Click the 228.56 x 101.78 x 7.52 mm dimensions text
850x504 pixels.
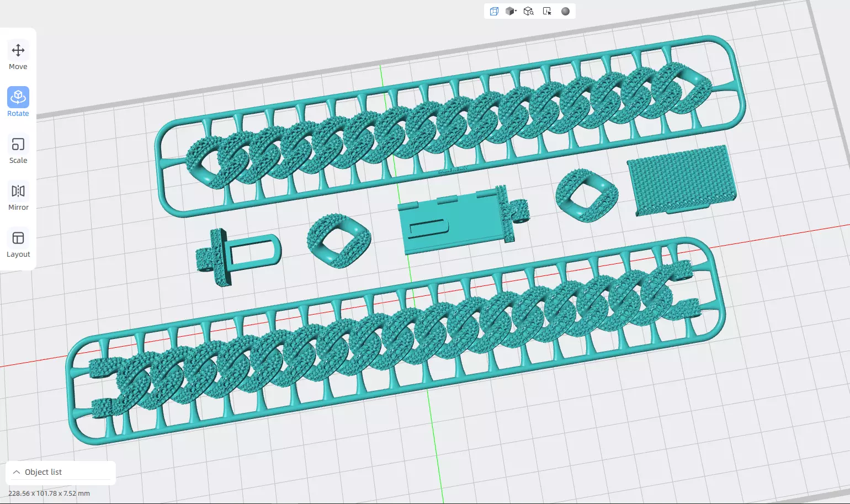click(x=49, y=494)
